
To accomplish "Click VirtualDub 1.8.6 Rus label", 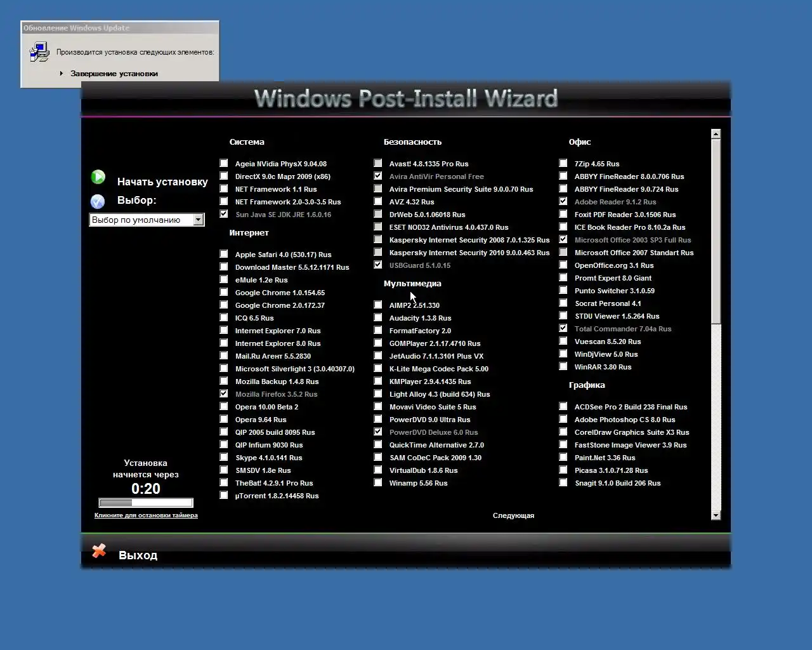I will [423, 470].
